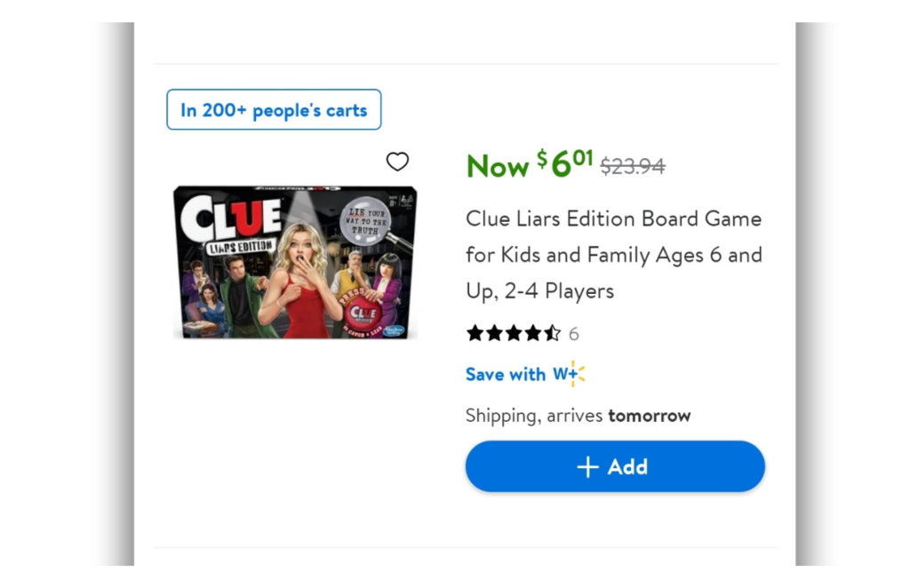Add the Clue Liars Edition game to cart
This screenshot has width=910, height=588.
(615, 467)
